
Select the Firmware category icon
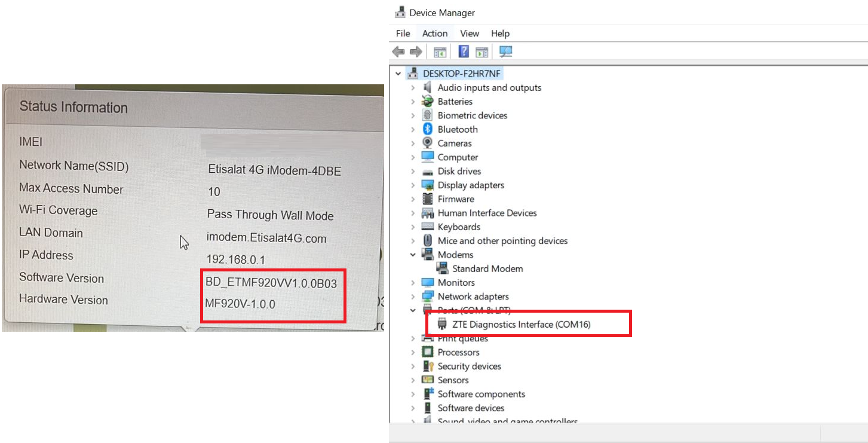click(x=428, y=199)
